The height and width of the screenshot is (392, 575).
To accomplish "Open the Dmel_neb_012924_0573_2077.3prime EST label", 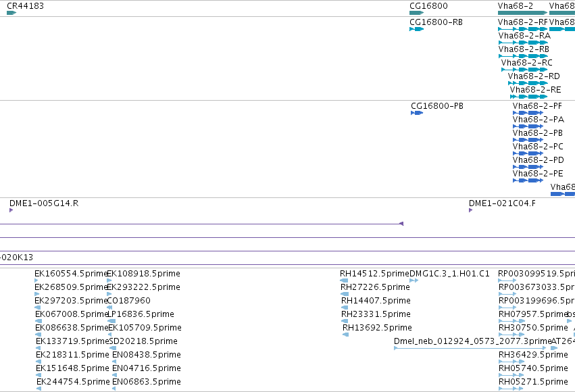I will pos(472,341).
